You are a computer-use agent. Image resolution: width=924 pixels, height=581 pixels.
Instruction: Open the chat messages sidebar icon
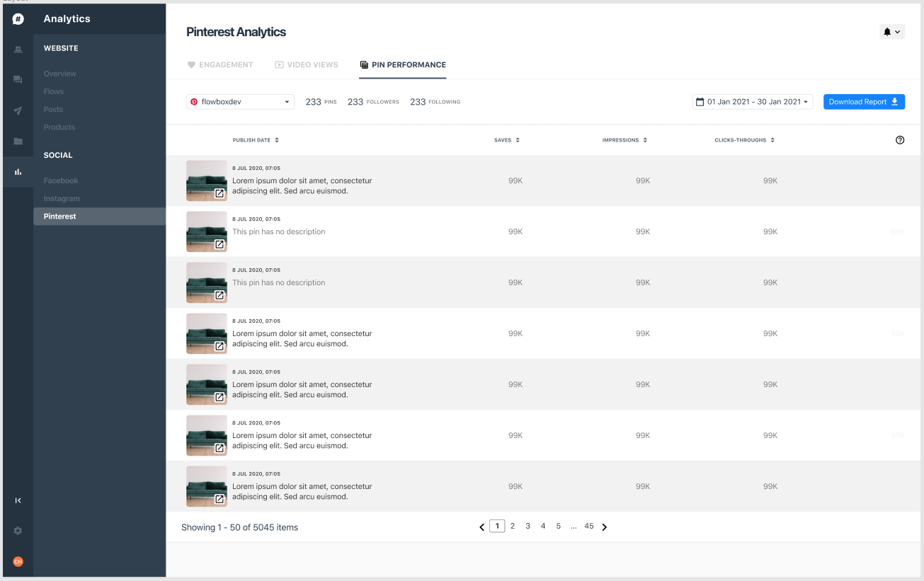tap(18, 80)
